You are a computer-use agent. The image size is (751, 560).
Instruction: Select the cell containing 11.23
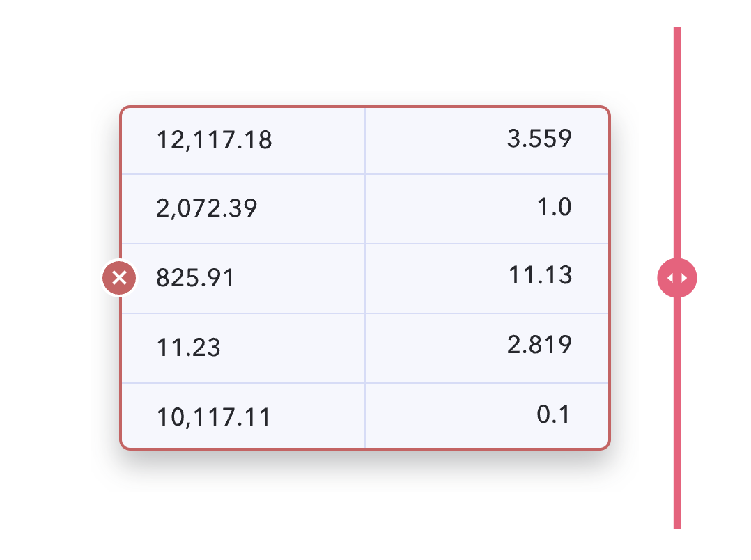243,348
